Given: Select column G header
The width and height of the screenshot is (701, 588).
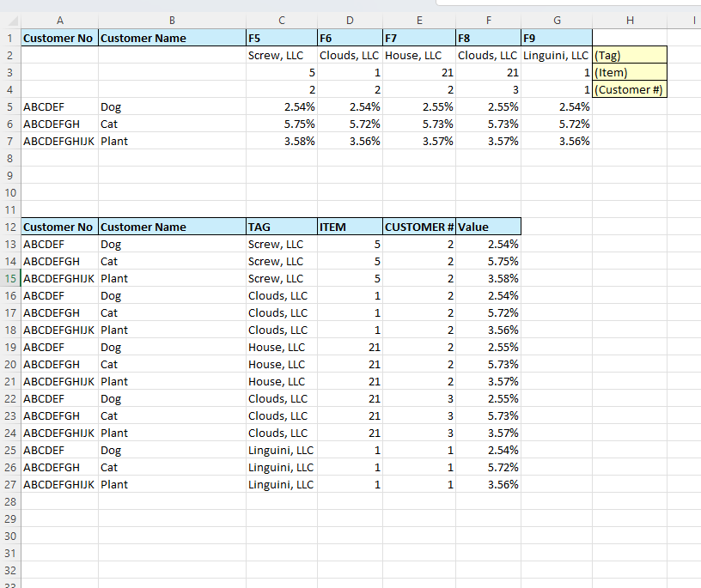Looking at the screenshot, I should click(557, 21).
